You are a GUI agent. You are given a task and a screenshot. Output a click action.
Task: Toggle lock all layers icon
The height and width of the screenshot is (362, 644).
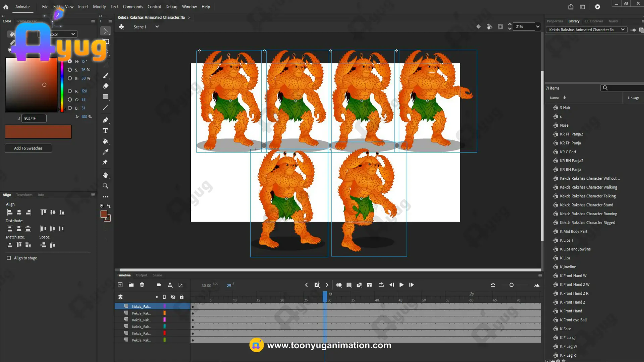pyautogui.click(x=182, y=297)
